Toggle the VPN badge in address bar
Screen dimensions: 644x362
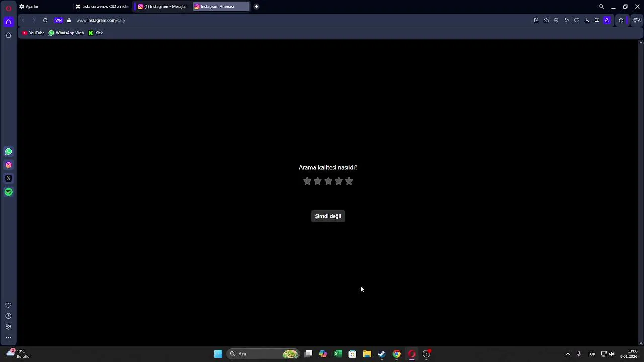(x=59, y=20)
